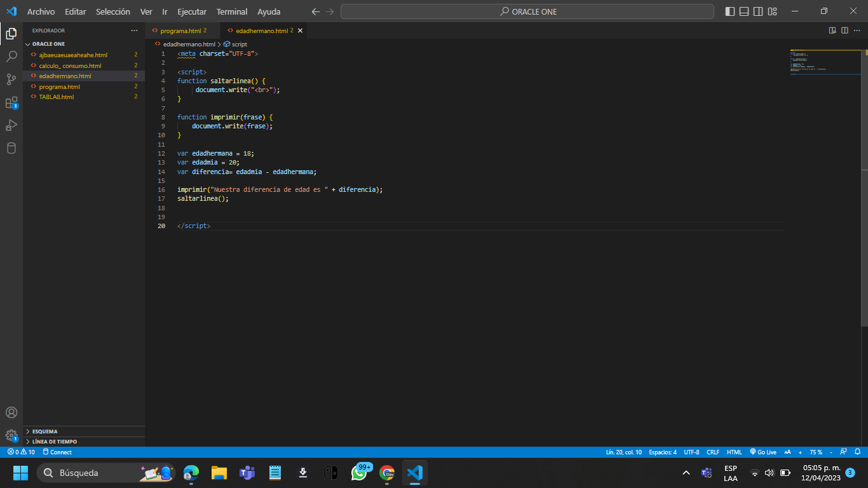Click Lín. 20, col. 10 position indicator

(624, 452)
